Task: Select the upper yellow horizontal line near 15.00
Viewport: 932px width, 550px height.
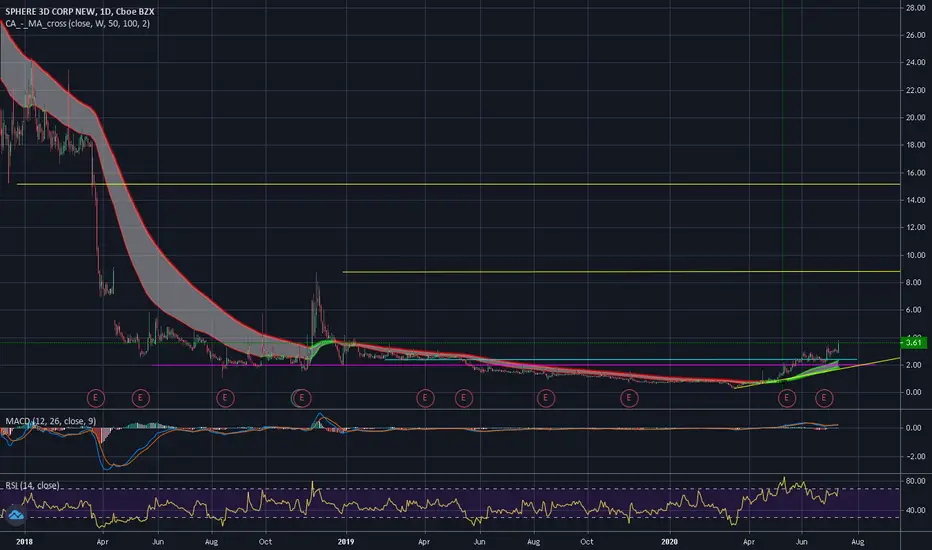Action: (458, 184)
